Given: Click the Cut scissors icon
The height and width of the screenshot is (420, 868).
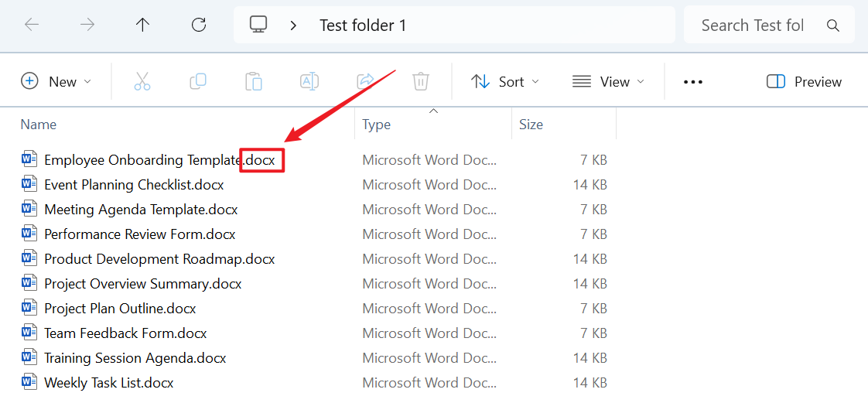Looking at the screenshot, I should pyautogui.click(x=142, y=81).
